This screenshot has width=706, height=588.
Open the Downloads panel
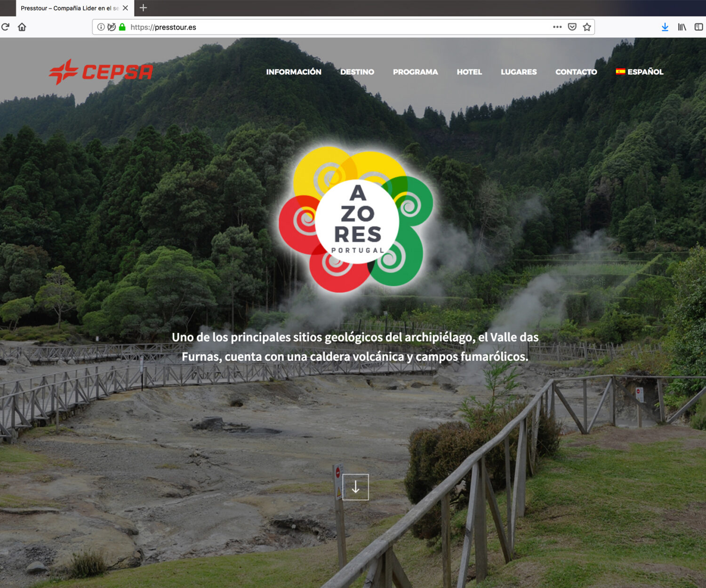click(665, 27)
